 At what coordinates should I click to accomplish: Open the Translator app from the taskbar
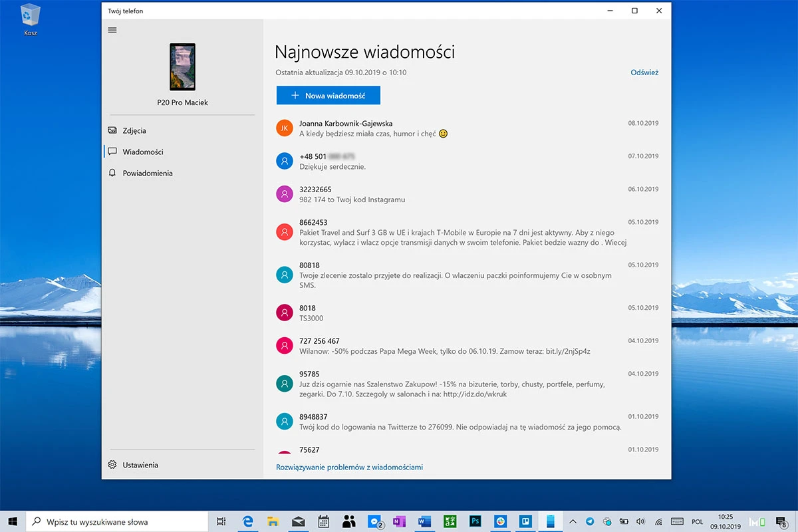click(x=450, y=522)
